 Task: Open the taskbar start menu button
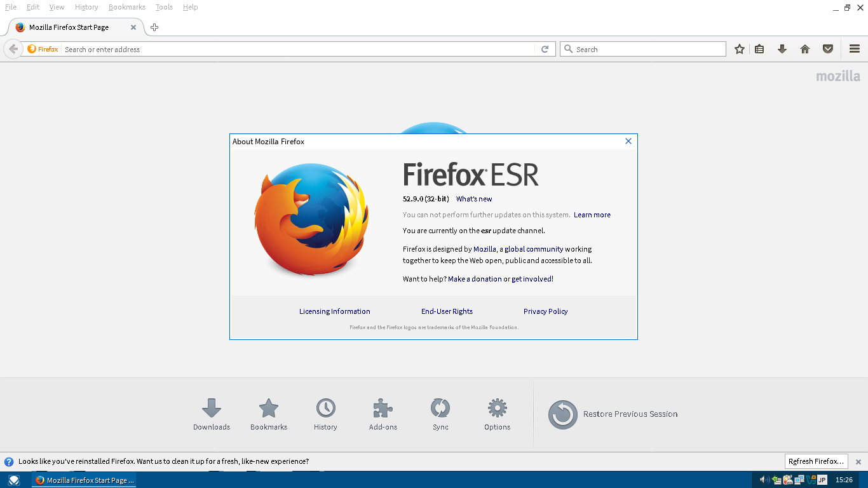pyautogui.click(x=14, y=480)
